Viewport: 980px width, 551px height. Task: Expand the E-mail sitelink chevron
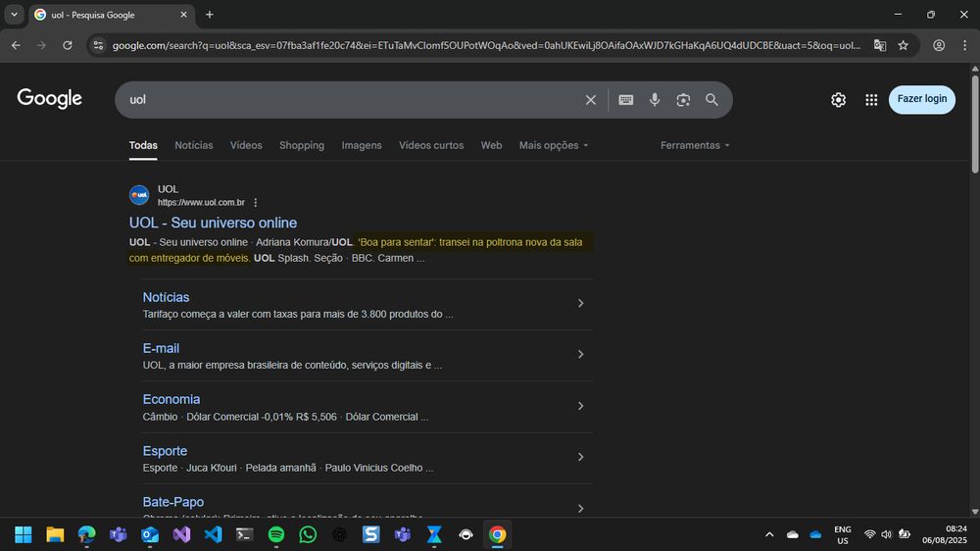click(580, 355)
